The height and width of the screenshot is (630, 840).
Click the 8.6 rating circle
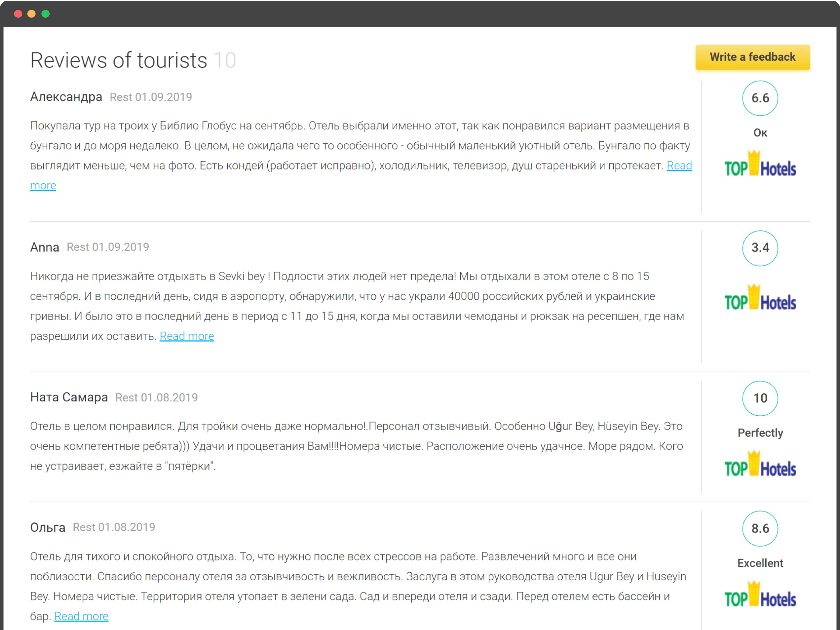[760, 528]
